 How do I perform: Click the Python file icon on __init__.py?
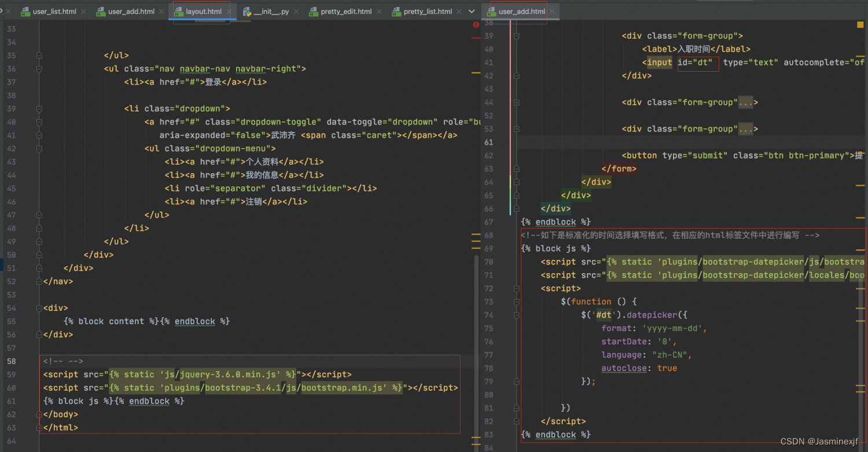point(247,12)
